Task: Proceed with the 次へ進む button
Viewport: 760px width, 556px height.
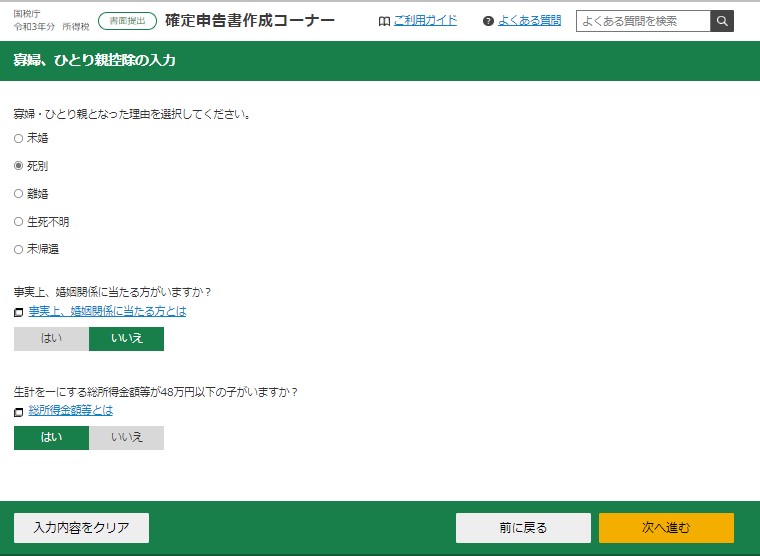Action: click(x=666, y=528)
